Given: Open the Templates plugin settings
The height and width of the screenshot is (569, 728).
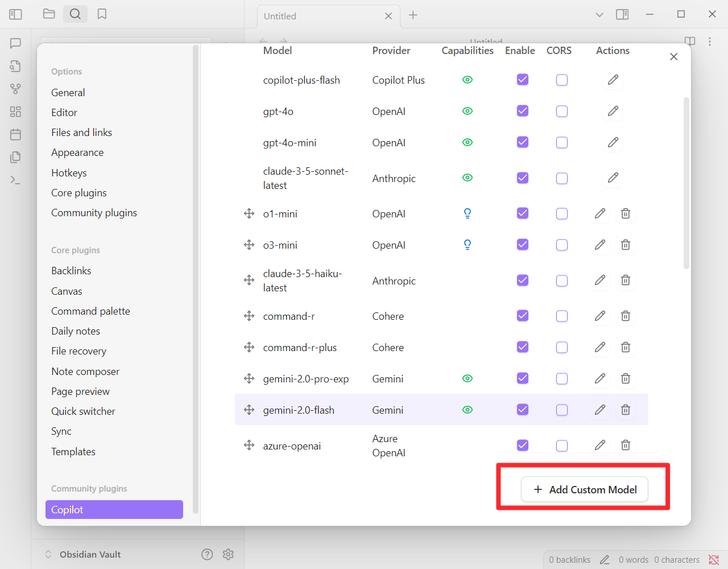Looking at the screenshot, I should point(73,452).
